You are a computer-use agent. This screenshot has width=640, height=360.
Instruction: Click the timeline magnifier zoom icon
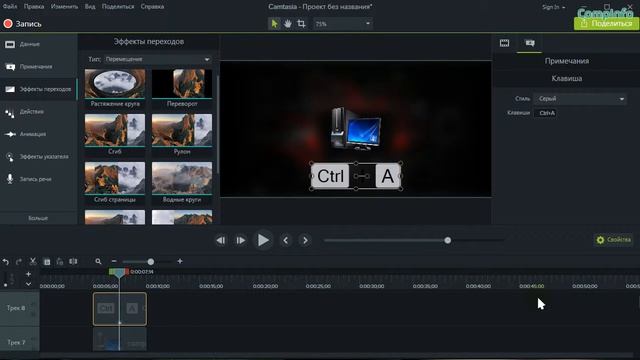[98, 261]
